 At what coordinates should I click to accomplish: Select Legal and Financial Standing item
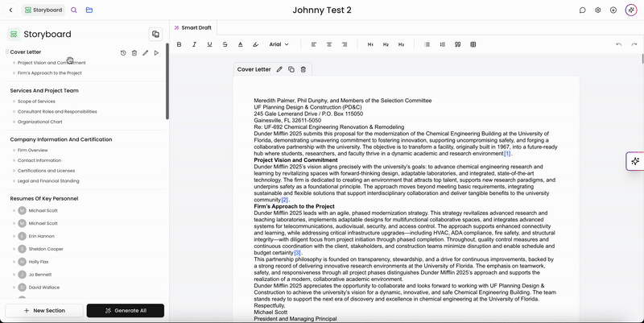pos(48,181)
